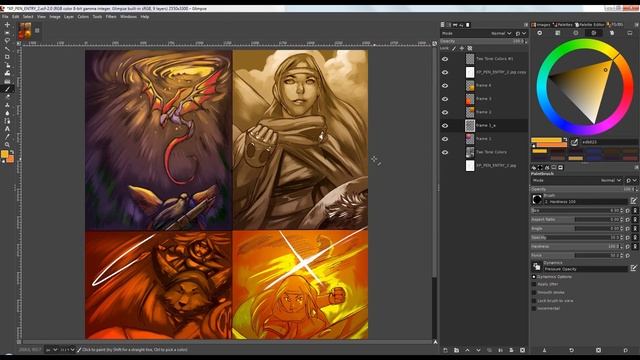Expand the Dynamics Options section
The image size is (640, 360).
click(x=534, y=277)
